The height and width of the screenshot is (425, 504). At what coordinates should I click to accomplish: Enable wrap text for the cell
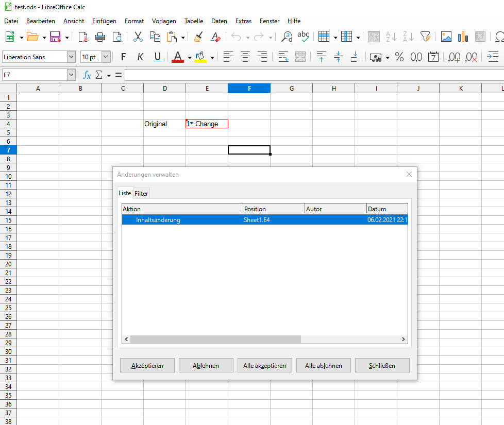point(283,57)
